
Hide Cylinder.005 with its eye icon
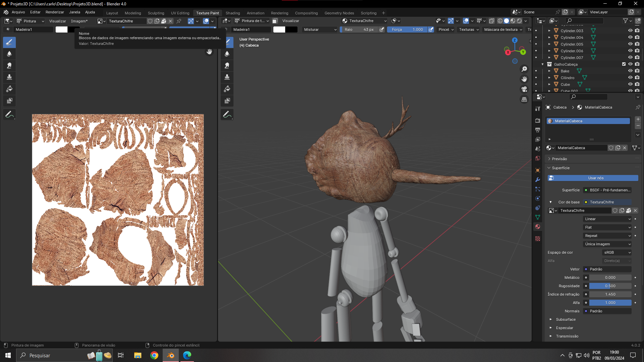coord(630,44)
